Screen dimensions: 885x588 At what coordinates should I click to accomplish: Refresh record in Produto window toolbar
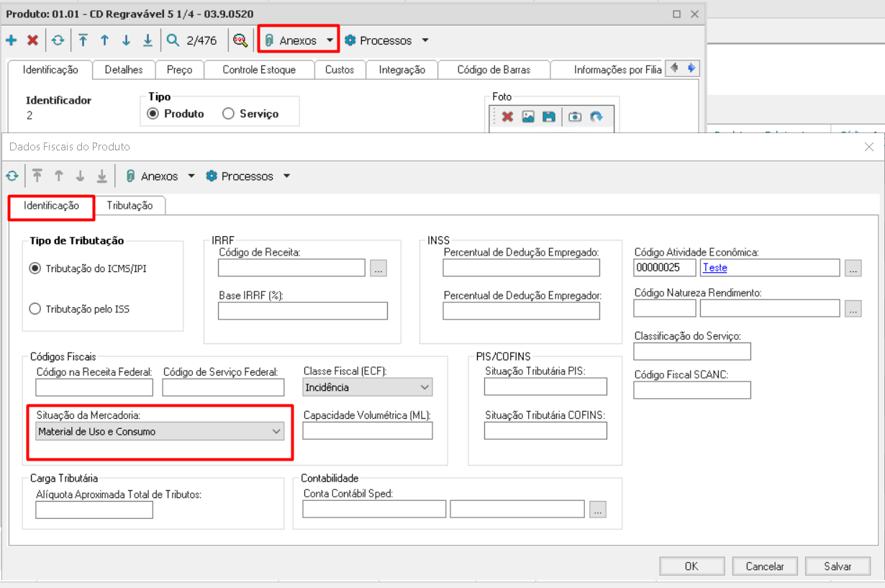coord(58,40)
